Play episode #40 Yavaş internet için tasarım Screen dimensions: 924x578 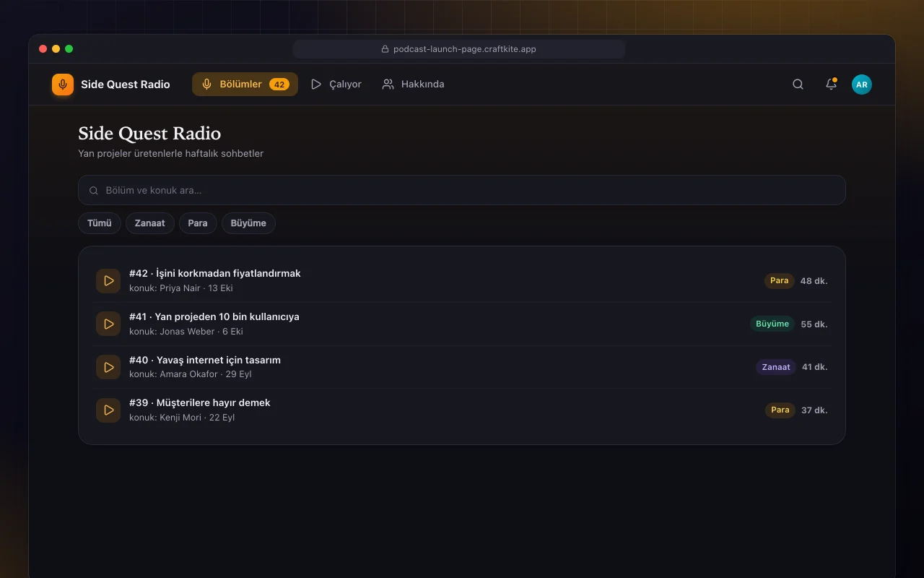108,367
